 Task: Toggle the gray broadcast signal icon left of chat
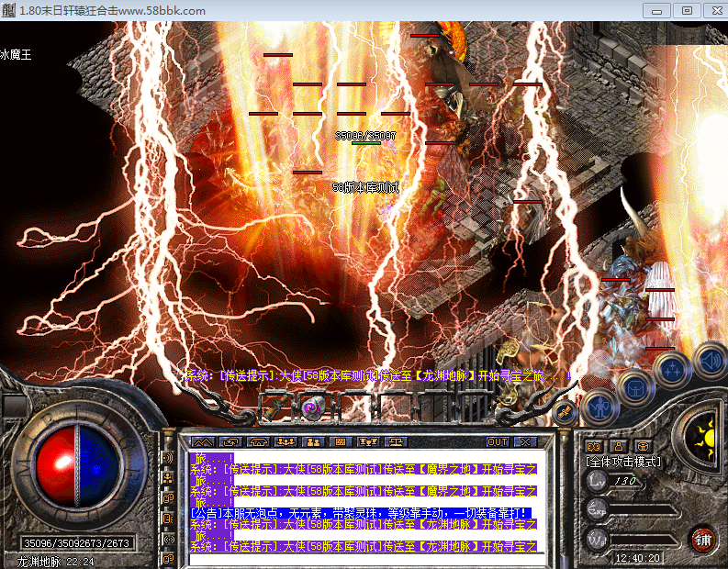click(x=168, y=539)
